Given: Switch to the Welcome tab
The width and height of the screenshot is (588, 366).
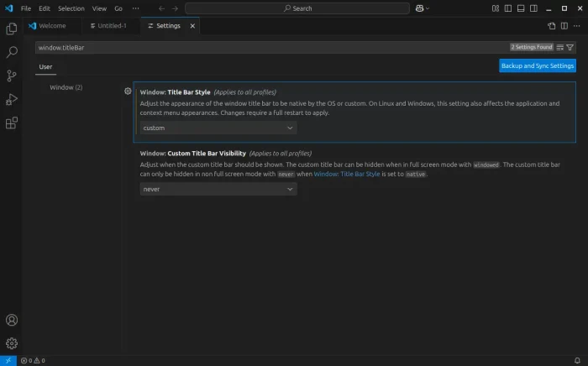Looking at the screenshot, I should click(x=52, y=26).
